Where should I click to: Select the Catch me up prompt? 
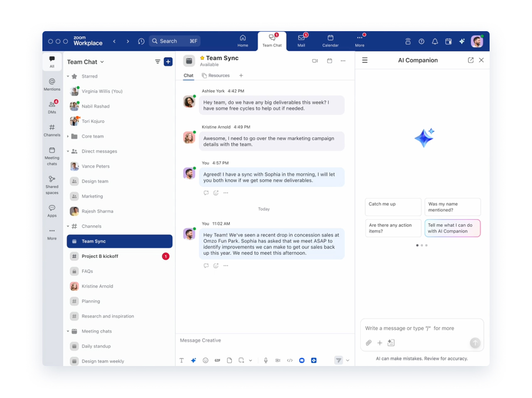click(393, 207)
